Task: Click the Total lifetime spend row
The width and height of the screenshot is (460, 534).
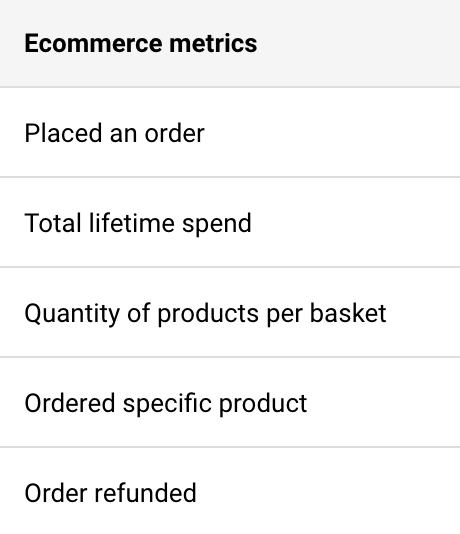Action: (230, 222)
